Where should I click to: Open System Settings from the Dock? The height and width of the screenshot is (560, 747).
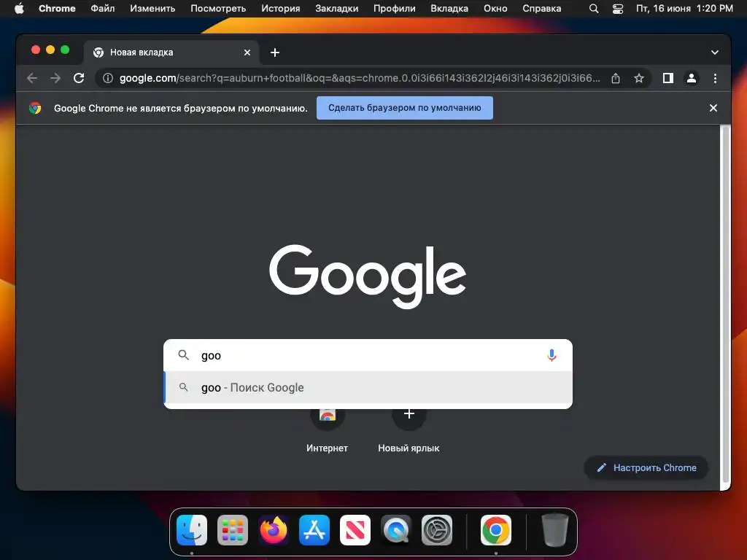(437, 530)
